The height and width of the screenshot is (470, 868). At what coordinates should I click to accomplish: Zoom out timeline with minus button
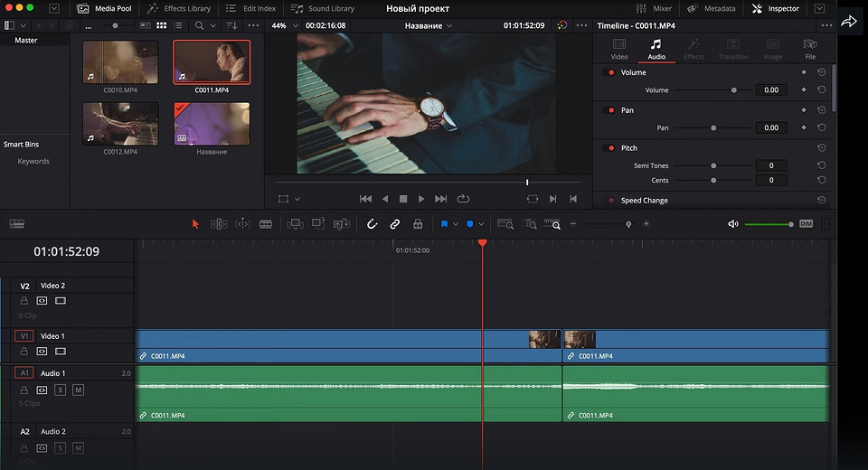click(573, 223)
